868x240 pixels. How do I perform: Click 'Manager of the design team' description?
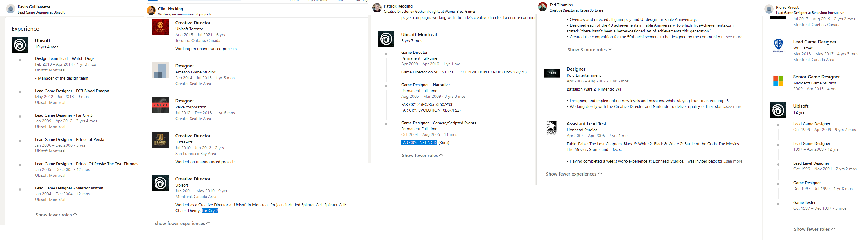click(62, 78)
